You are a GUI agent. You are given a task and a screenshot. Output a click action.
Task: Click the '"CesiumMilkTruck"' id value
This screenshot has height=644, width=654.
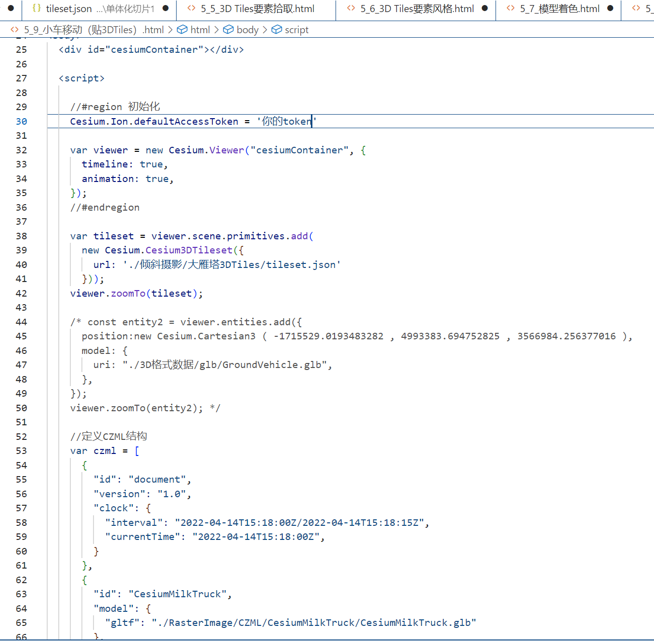[178, 594]
